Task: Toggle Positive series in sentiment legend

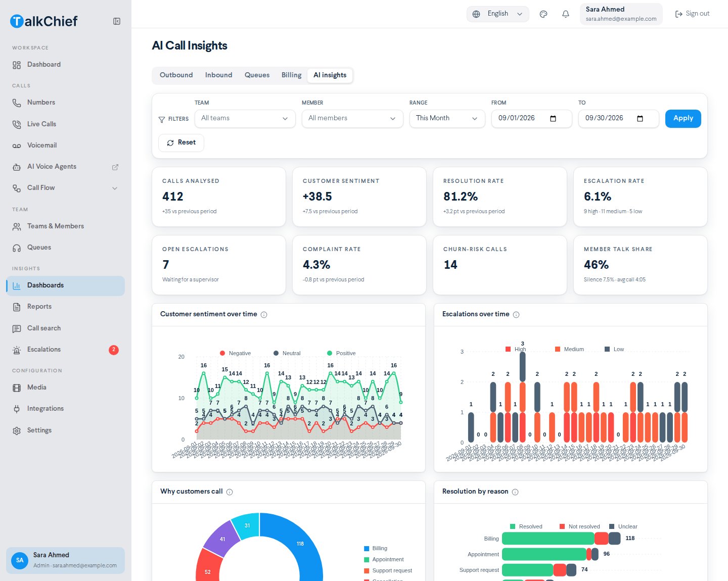Action: [341, 353]
